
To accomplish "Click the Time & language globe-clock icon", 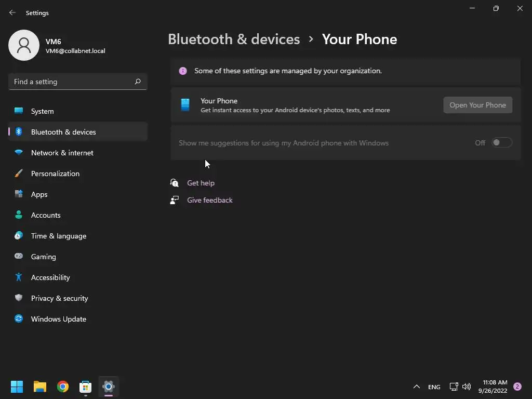I will pos(19,235).
